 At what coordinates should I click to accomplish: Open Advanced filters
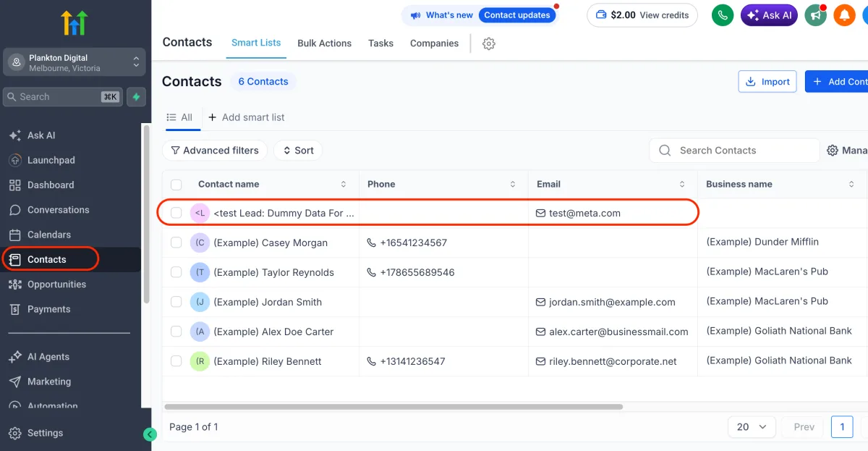point(215,151)
